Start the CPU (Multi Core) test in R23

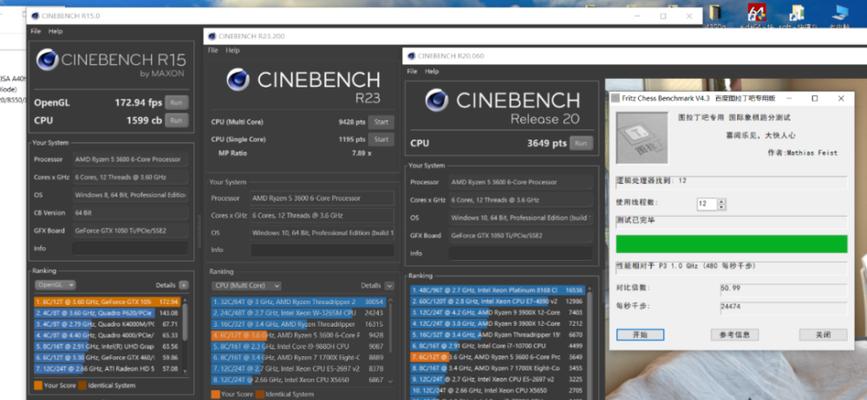(382, 122)
